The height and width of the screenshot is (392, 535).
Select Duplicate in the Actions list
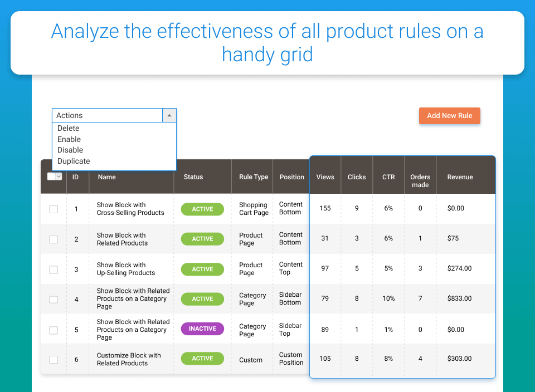pos(74,161)
